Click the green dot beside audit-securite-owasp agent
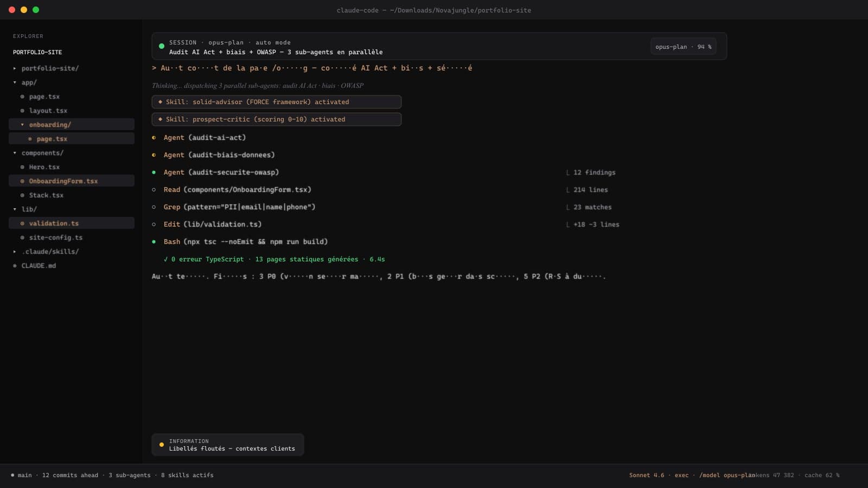 155,172
